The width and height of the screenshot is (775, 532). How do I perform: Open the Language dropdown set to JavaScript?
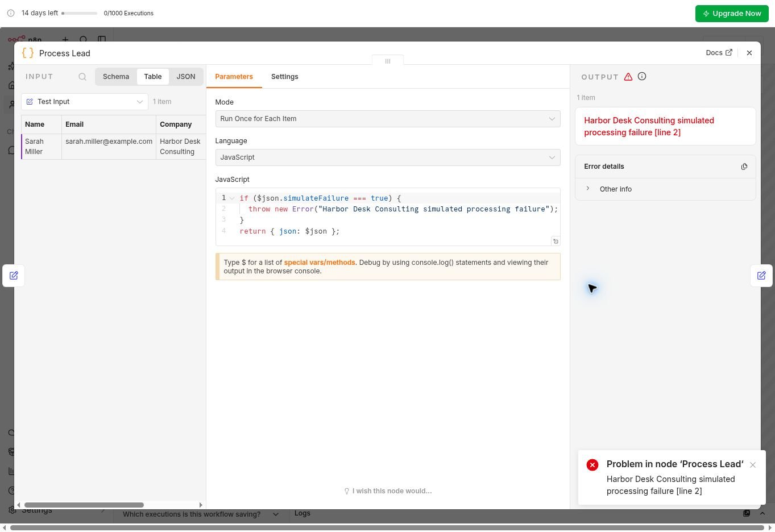click(x=388, y=157)
